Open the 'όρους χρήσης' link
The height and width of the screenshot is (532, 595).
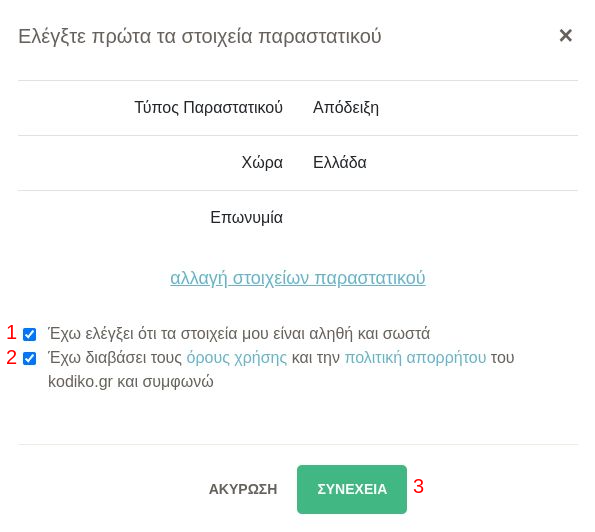pos(237,357)
